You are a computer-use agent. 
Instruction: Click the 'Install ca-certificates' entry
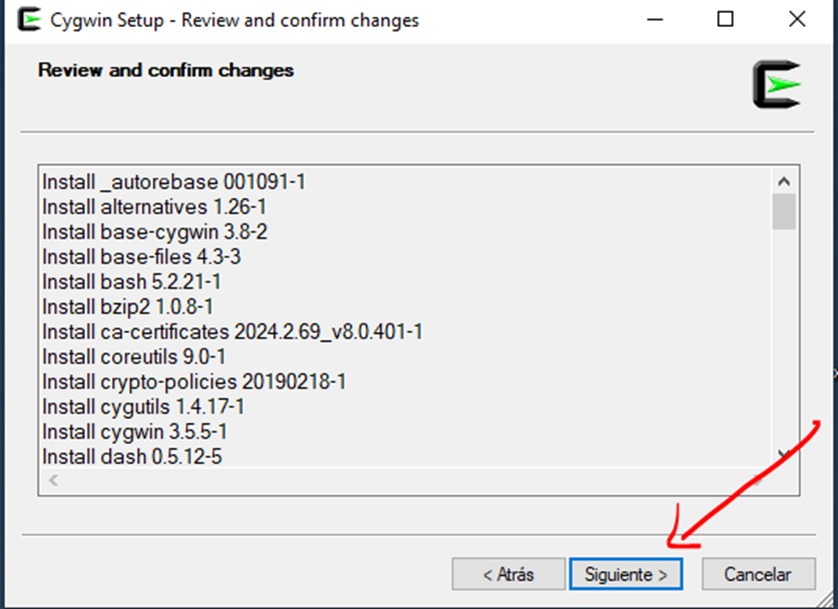point(232,332)
